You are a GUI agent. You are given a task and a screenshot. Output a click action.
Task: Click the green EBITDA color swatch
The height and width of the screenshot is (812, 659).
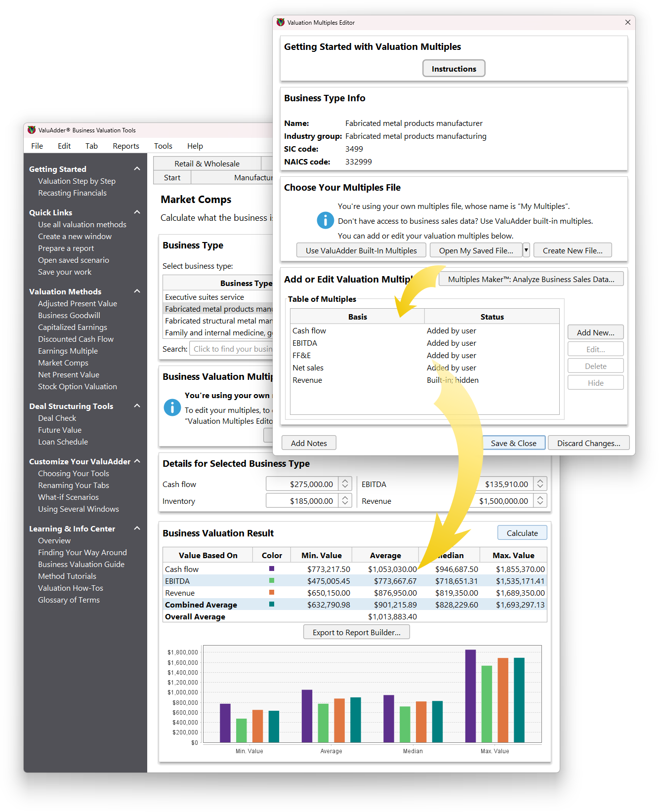tap(272, 580)
